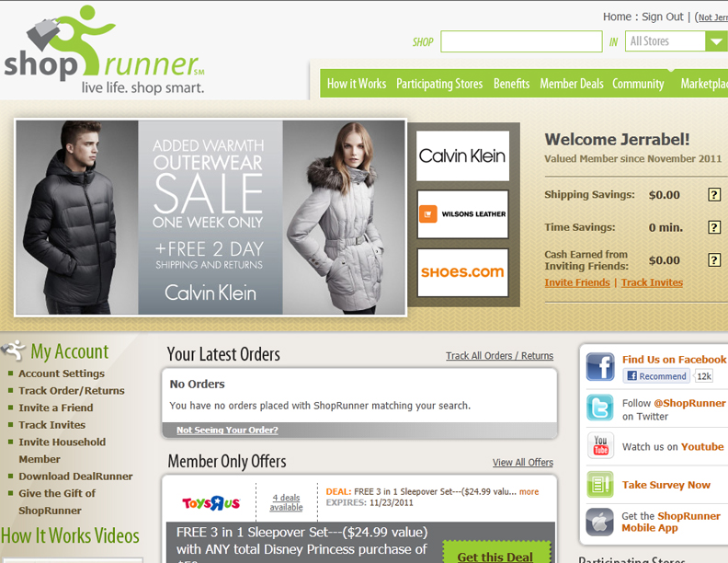The image size is (728, 563).
Task: Open Download DealRunner link
Action: (x=75, y=477)
